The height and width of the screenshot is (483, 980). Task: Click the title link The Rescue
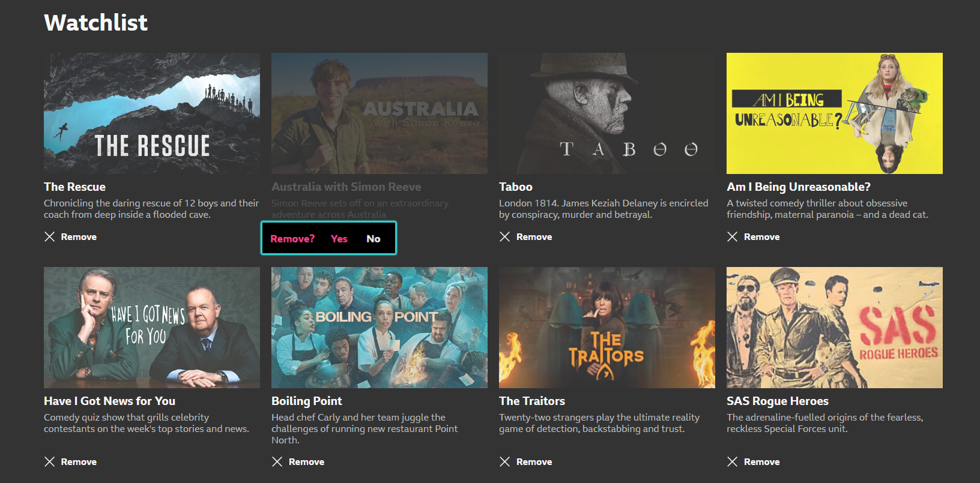(74, 187)
